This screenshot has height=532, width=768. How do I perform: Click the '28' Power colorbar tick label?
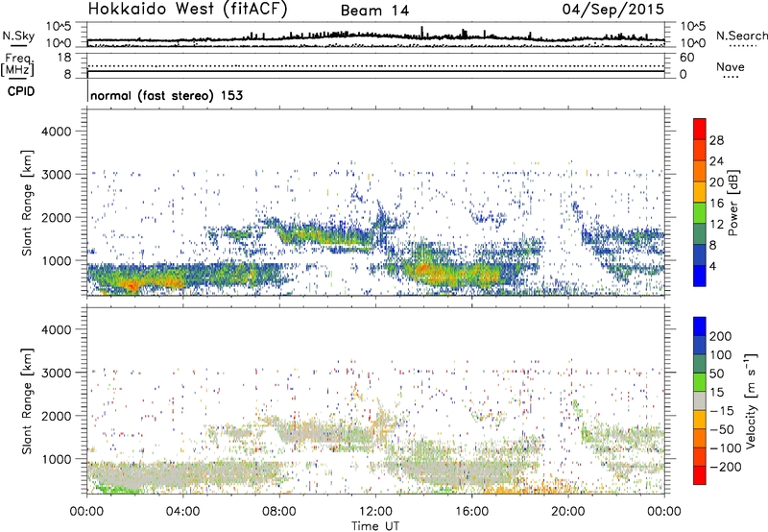pos(716,140)
